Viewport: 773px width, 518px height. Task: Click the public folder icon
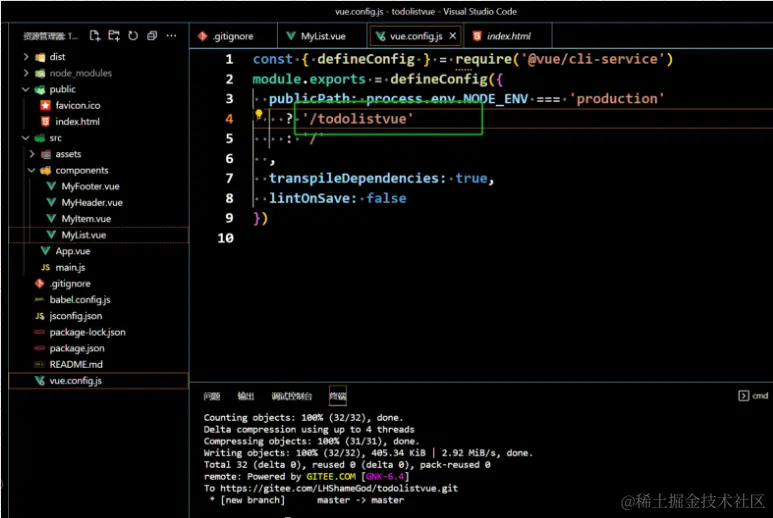(40, 90)
